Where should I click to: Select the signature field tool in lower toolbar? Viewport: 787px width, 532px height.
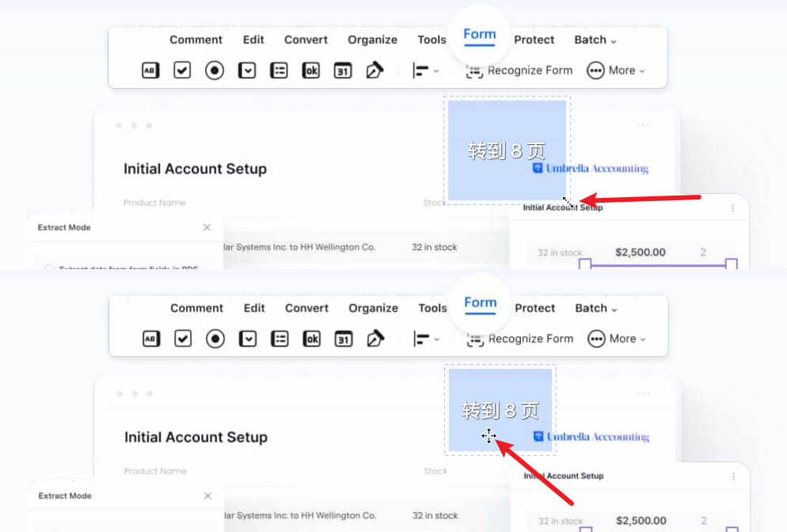(x=374, y=339)
